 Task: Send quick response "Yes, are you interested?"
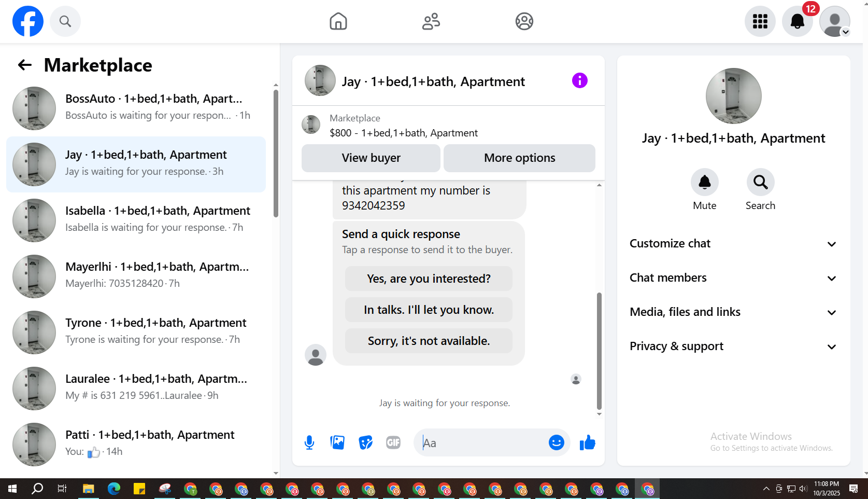[429, 279]
